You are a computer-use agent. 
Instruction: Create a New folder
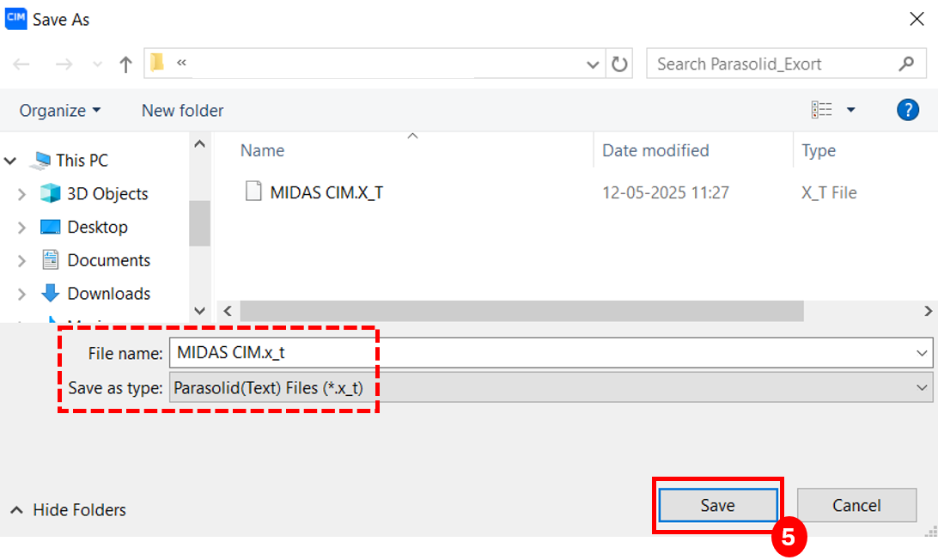coord(182,111)
